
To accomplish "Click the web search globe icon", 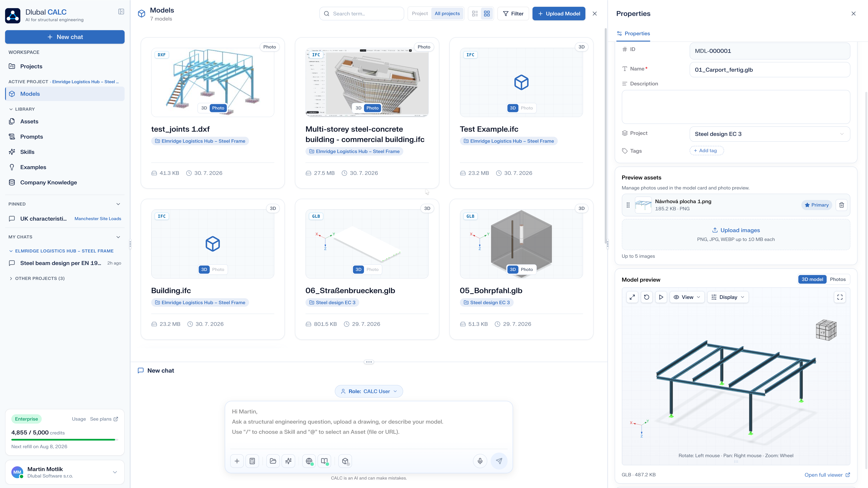I will [309, 461].
